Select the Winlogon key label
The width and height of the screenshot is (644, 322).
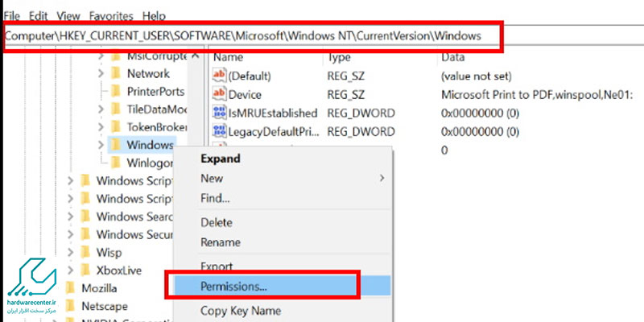pos(150,163)
